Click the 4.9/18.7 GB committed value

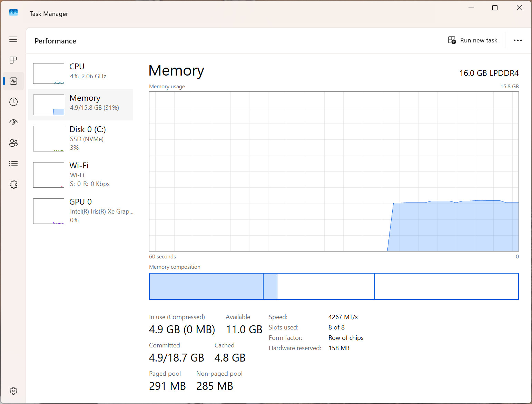[x=176, y=358]
